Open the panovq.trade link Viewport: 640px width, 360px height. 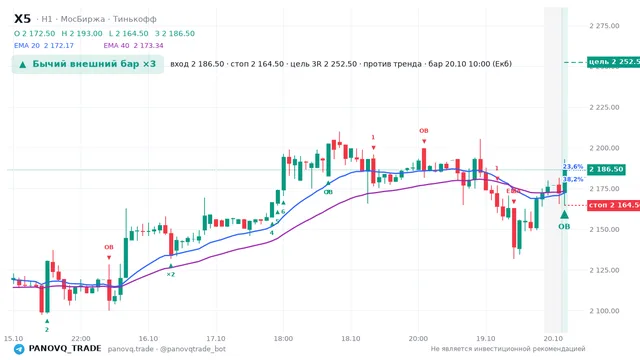coord(131,349)
